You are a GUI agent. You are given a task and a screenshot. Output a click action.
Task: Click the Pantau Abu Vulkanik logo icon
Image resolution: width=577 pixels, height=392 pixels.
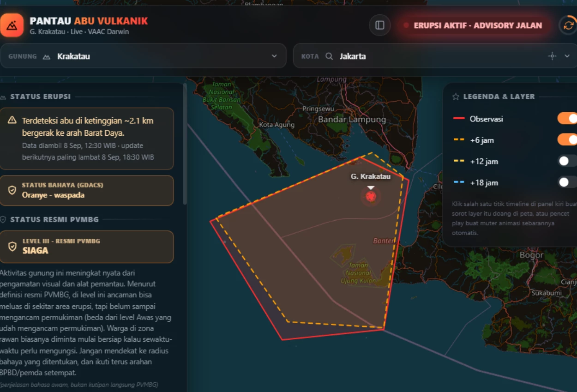(11, 25)
